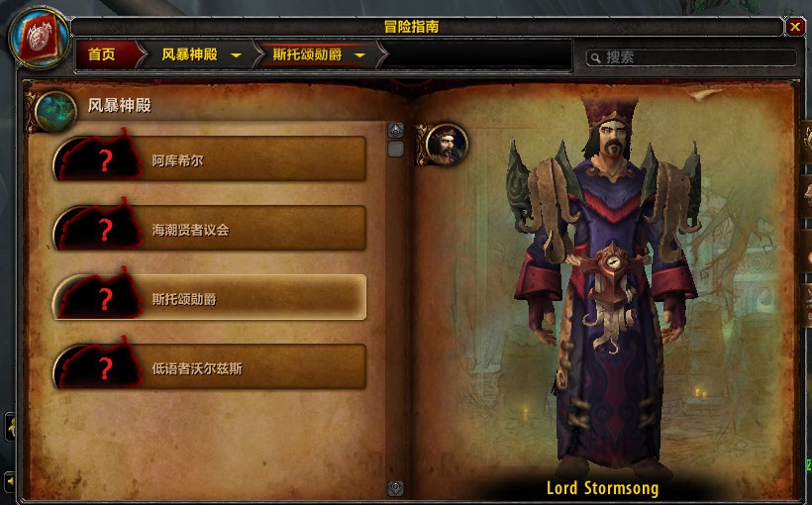The image size is (812, 505).
Task: Go to 首页 home tab
Action: pos(101,54)
